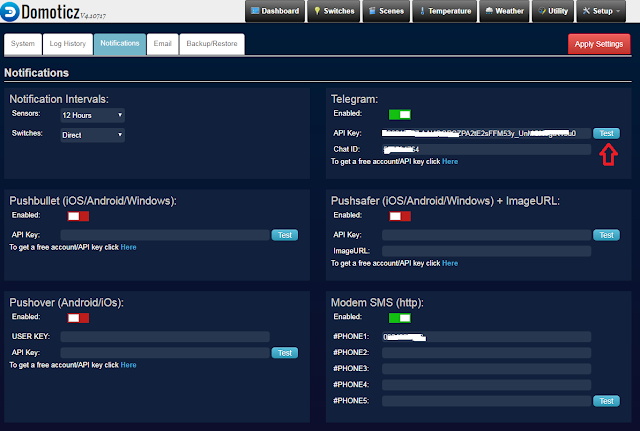
Task: Switch to the Log History tab
Action: (68, 44)
